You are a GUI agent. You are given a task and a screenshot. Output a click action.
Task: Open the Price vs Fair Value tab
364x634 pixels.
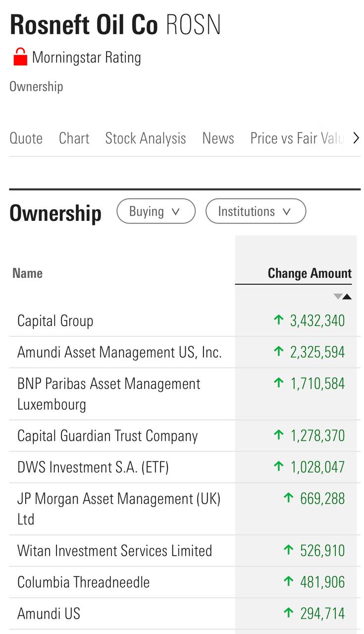click(296, 138)
